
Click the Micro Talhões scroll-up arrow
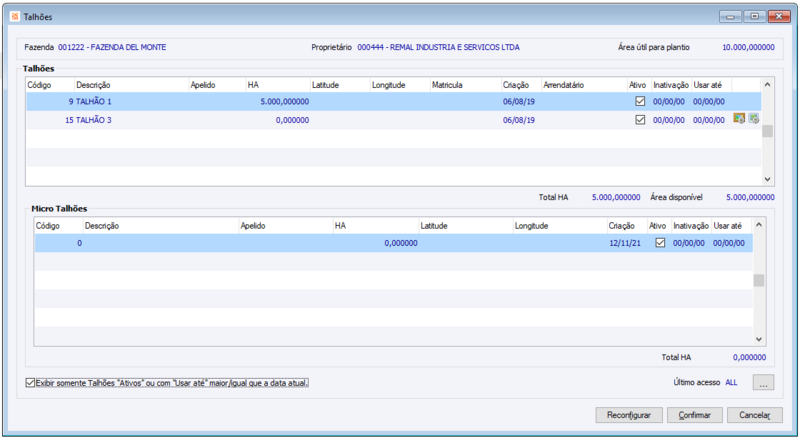click(x=759, y=225)
